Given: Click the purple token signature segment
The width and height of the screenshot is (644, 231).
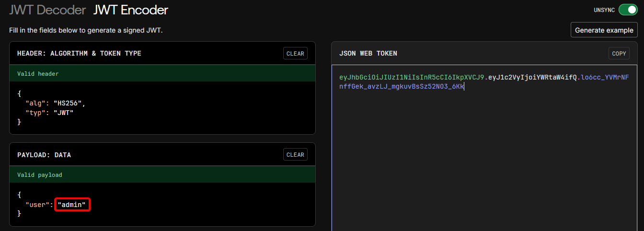Looking at the screenshot, I should (x=402, y=87).
